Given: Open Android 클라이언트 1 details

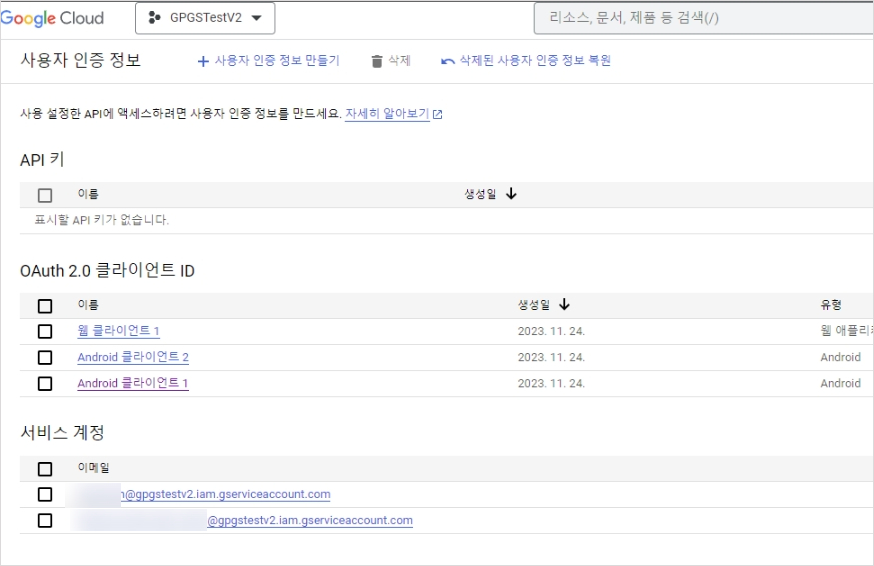Looking at the screenshot, I should 132,383.
